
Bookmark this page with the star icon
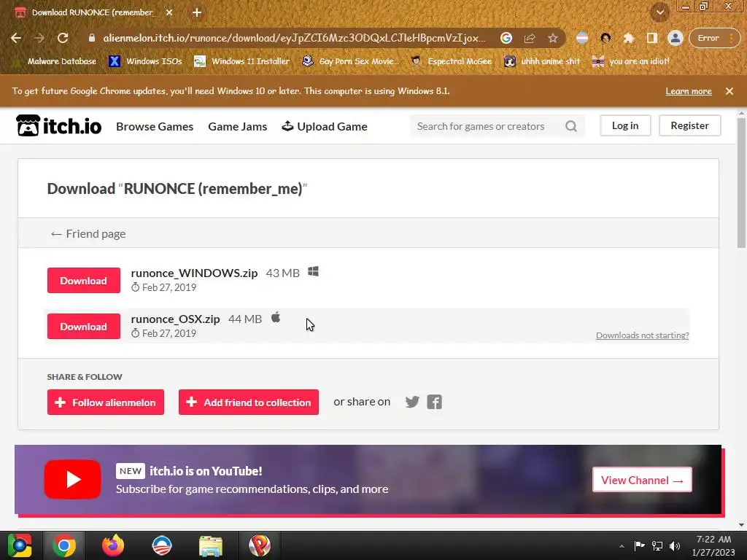point(553,38)
